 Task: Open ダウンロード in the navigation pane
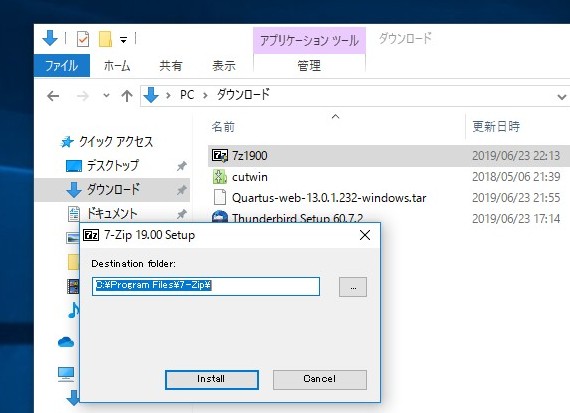coord(113,189)
